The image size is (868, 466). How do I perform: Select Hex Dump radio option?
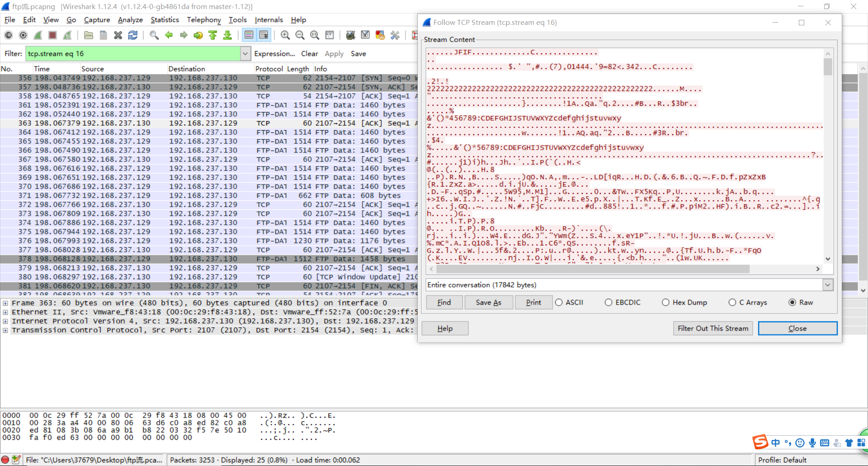pyautogui.click(x=665, y=302)
